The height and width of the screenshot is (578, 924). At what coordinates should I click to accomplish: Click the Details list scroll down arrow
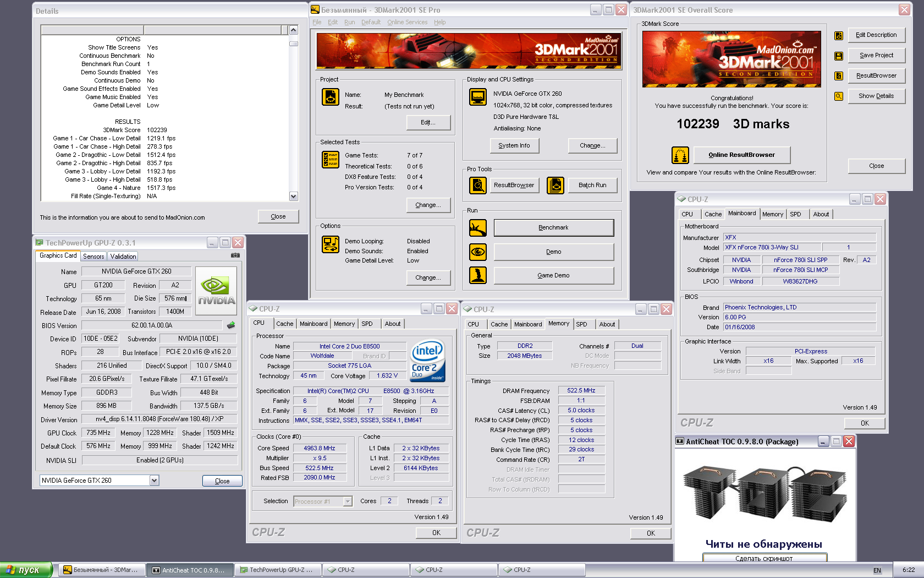point(294,197)
